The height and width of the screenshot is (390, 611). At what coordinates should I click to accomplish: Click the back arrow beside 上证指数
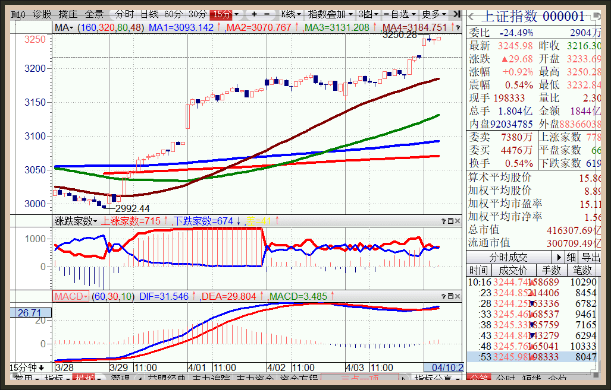472,17
